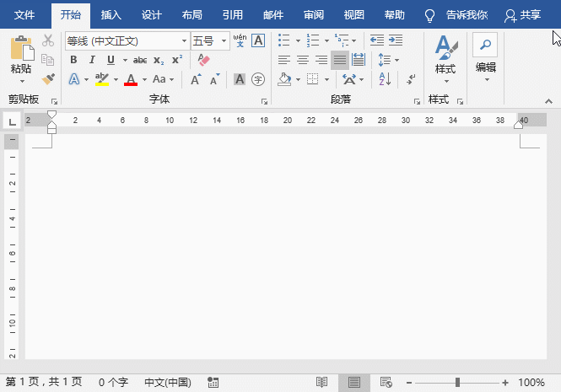The width and height of the screenshot is (561, 392).
Task: Click the 共享 share button
Action: point(523,15)
